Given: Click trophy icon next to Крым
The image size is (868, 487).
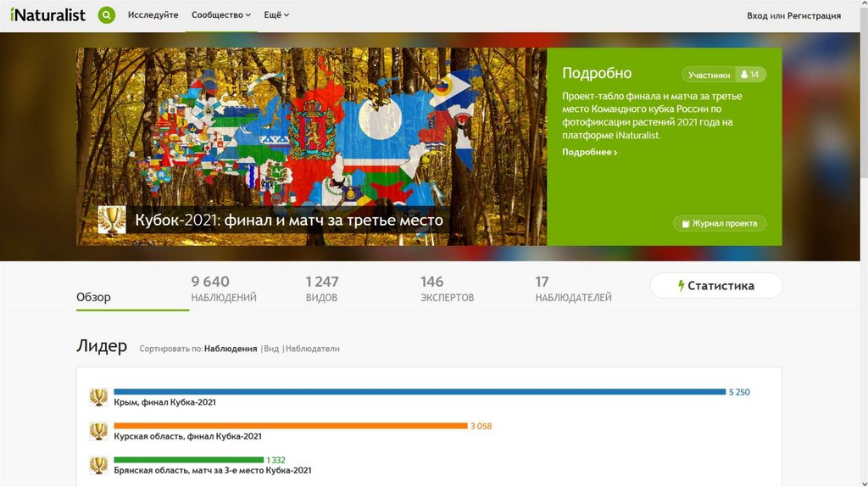Looking at the screenshot, I should (x=98, y=397).
